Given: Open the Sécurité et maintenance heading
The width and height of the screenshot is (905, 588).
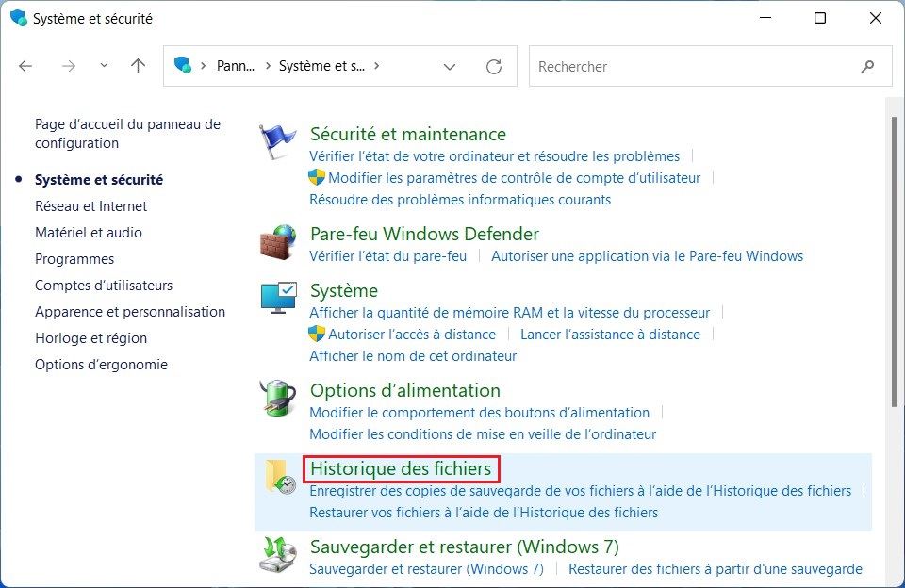Looking at the screenshot, I should pos(408,134).
